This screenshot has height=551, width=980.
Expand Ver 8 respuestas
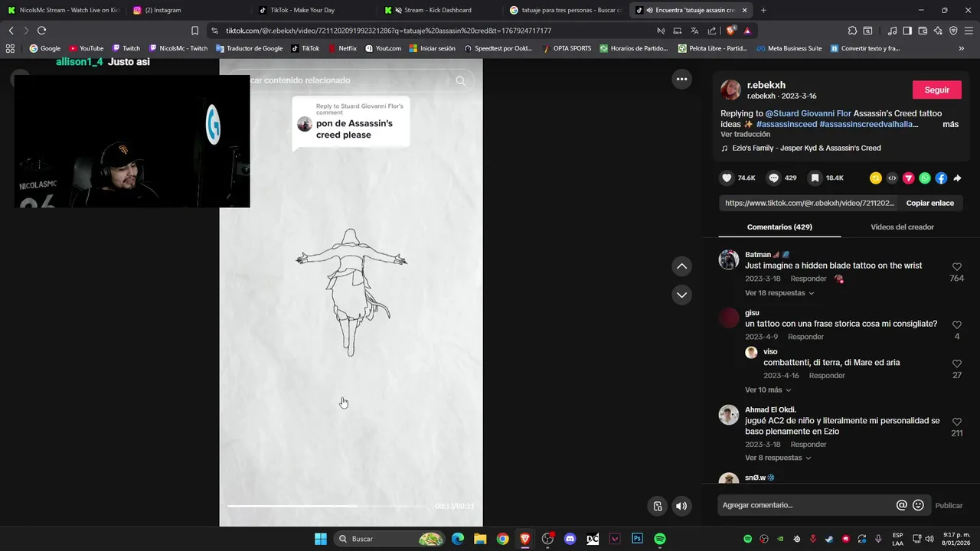[x=778, y=458]
